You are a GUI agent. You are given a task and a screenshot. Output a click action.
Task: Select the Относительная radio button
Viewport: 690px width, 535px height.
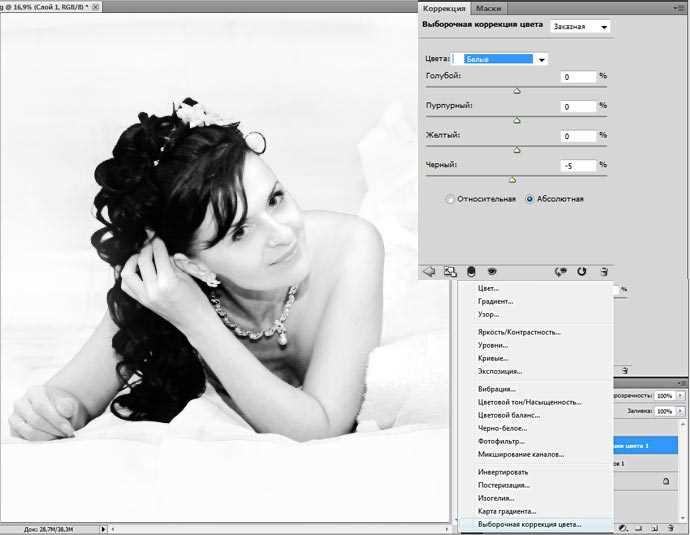[449, 199]
